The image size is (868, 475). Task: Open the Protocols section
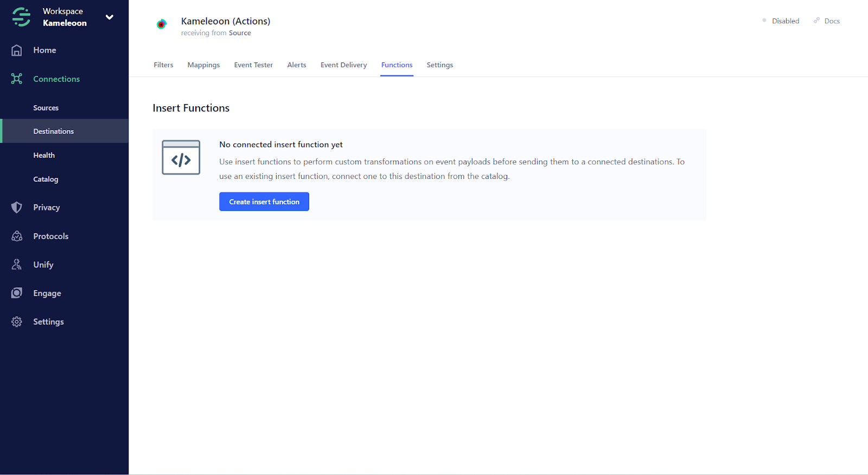pos(51,236)
